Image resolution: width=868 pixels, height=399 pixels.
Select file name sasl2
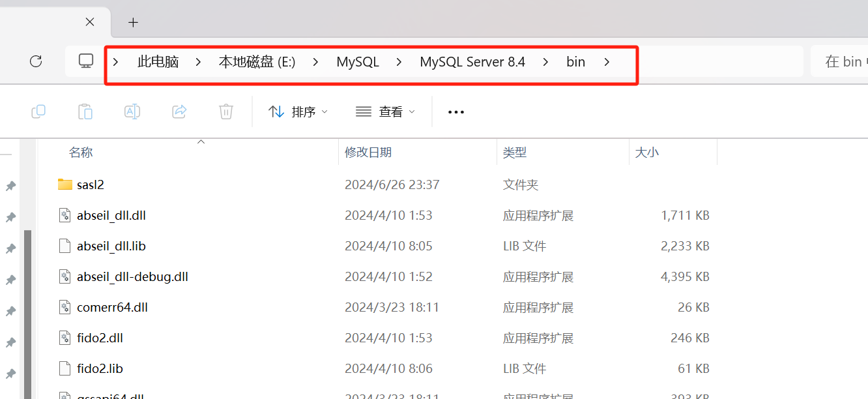pyautogui.click(x=91, y=185)
